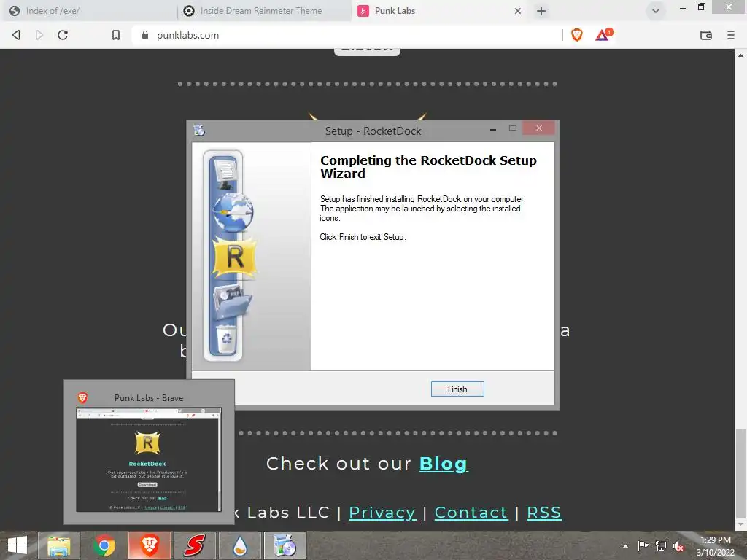Go back using the browser back arrow
This screenshot has width=747, height=560.
click(x=16, y=35)
